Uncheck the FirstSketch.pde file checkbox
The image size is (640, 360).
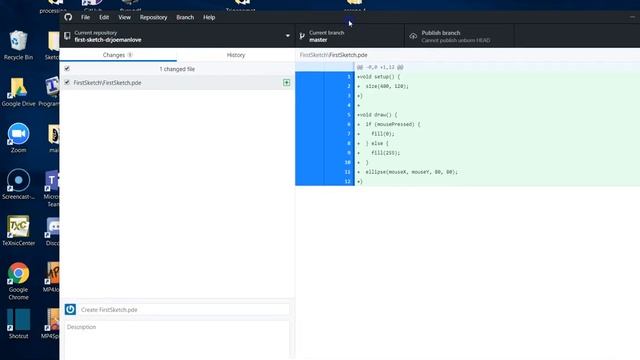click(x=67, y=82)
